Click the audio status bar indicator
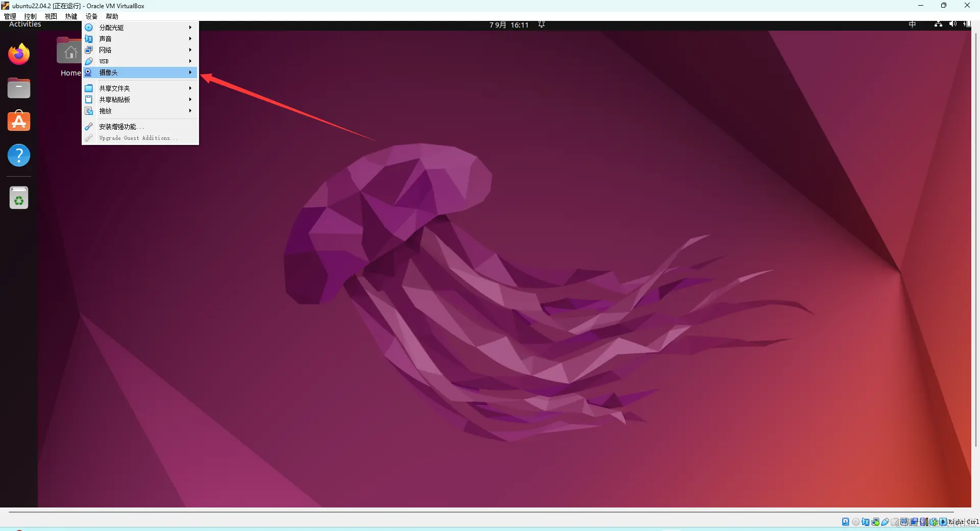Image resolution: width=980 pixels, height=531 pixels. [x=866, y=522]
